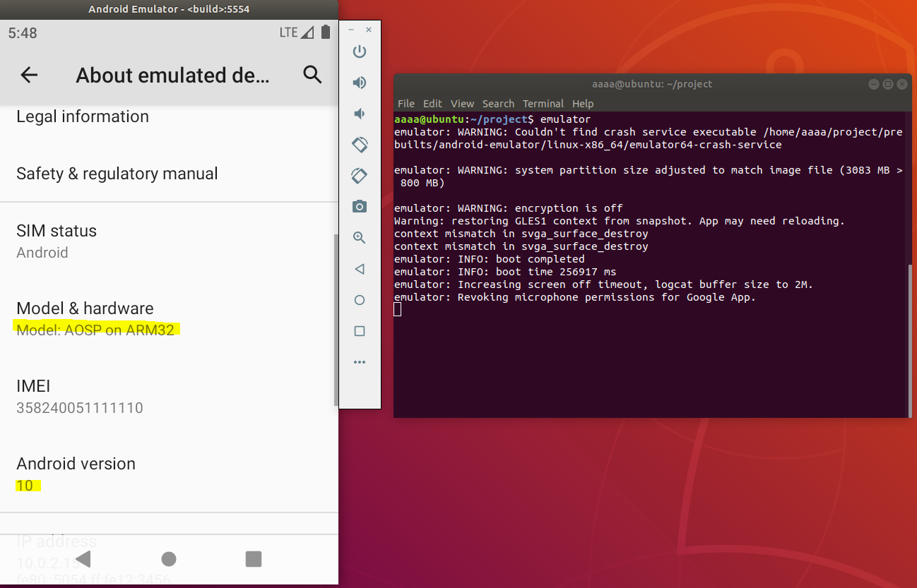Go back with the arrow in About page

[29, 75]
